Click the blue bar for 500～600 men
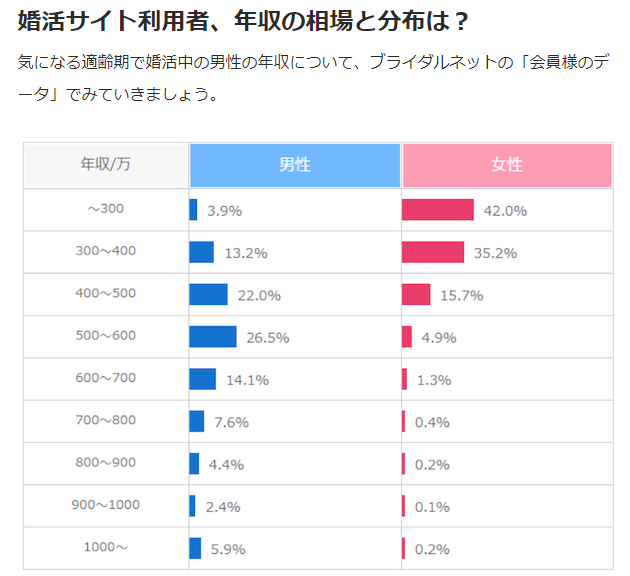This screenshot has height=576, width=630. [213, 337]
